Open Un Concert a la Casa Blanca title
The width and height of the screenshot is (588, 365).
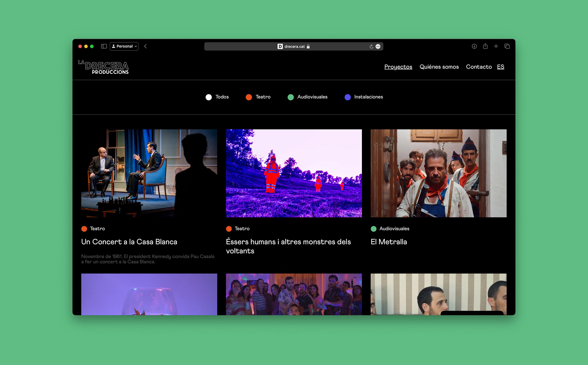click(x=129, y=242)
